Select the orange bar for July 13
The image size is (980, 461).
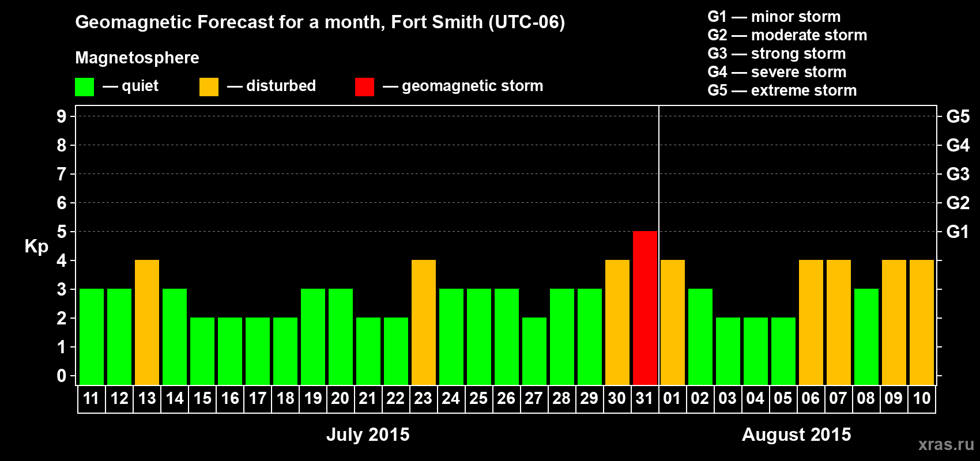click(x=147, y=322)
